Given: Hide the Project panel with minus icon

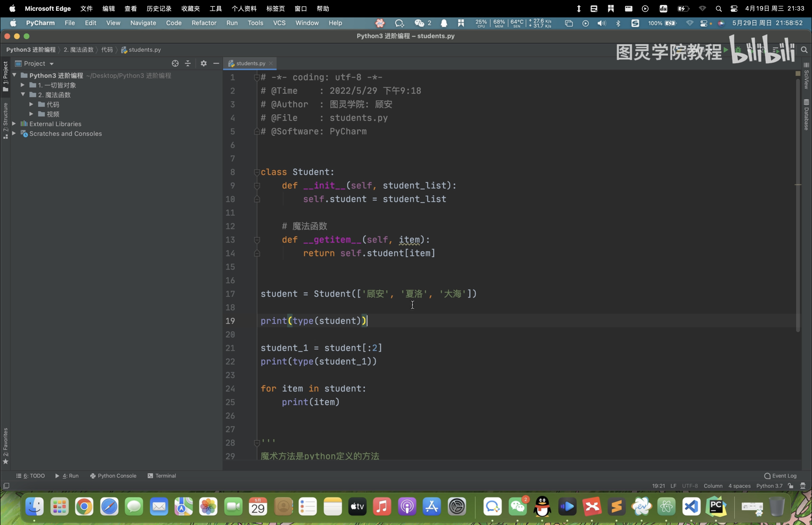Looking at the screenshot, I should 216,63.
